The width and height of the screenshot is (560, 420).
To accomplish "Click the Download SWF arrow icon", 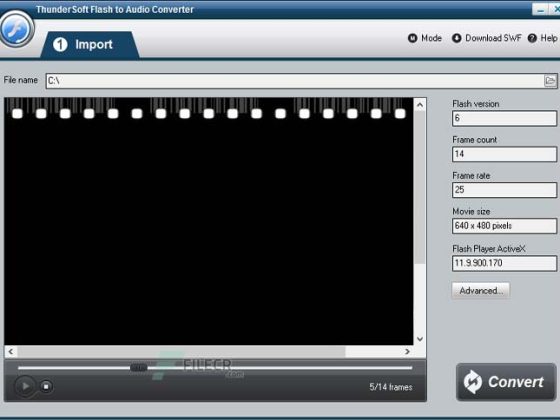I will pos(456,38).
